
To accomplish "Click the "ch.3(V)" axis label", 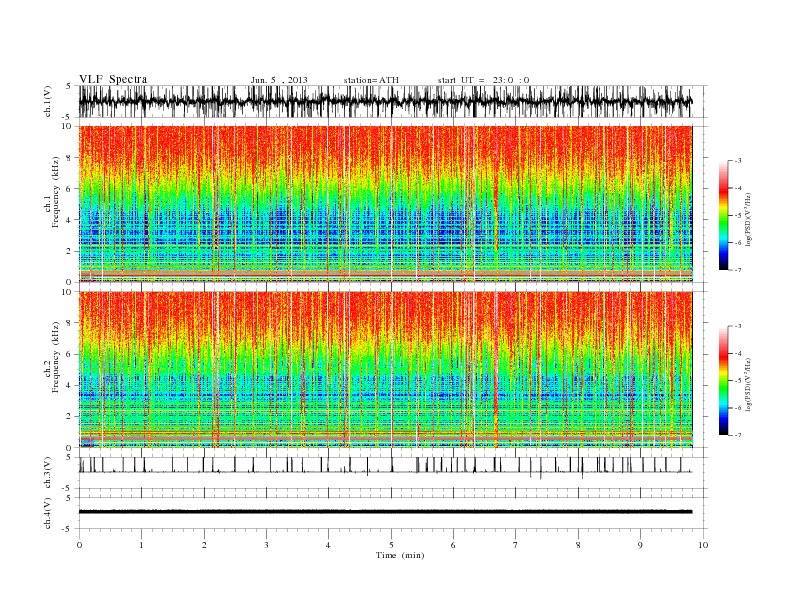I will pyautogui.click(x=47, y=472).
